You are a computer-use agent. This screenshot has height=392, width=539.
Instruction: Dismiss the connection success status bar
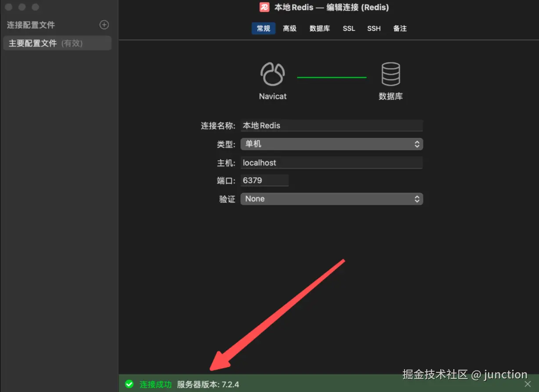tap(528, 384)
